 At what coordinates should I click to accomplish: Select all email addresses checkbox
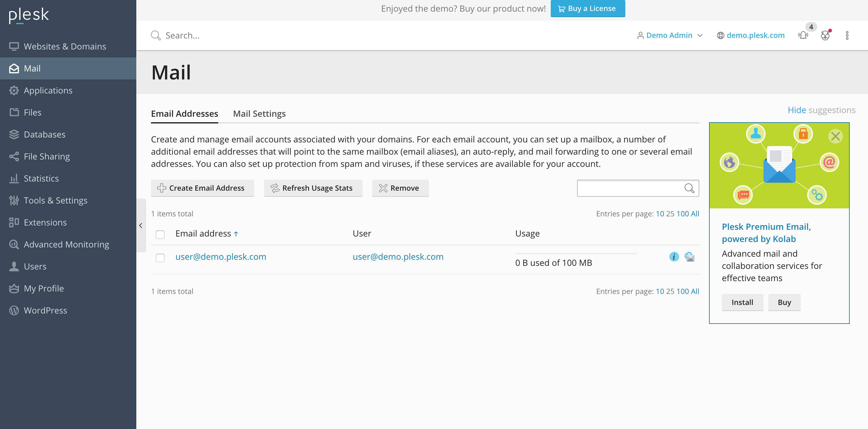(x=160, y=235)
